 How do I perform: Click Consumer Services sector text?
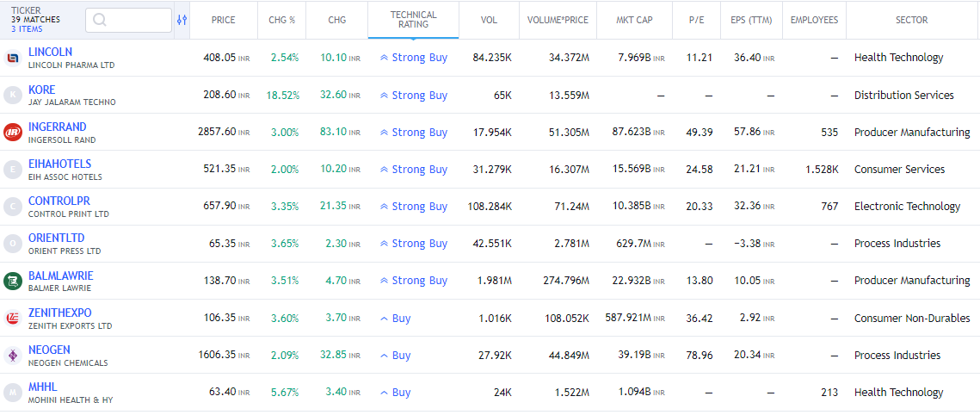(899, 170)
